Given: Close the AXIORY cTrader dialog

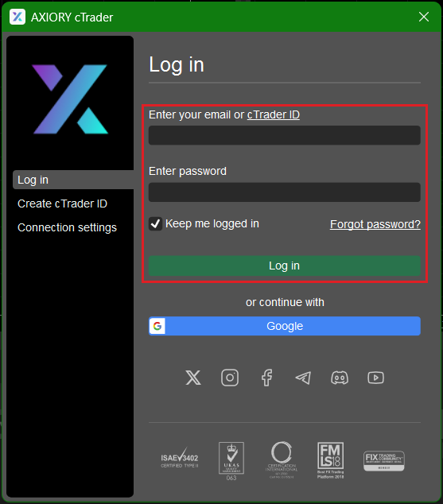Looking at the screenshot, I should pos(424,17).
